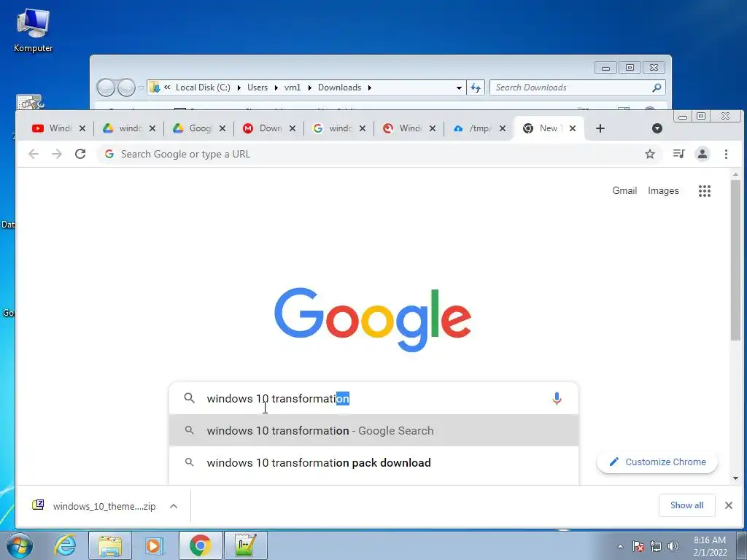The height and width of the screenshot is (560, 747).
Task: Click the Chrome taskbar icon
Action: (200, 545)
